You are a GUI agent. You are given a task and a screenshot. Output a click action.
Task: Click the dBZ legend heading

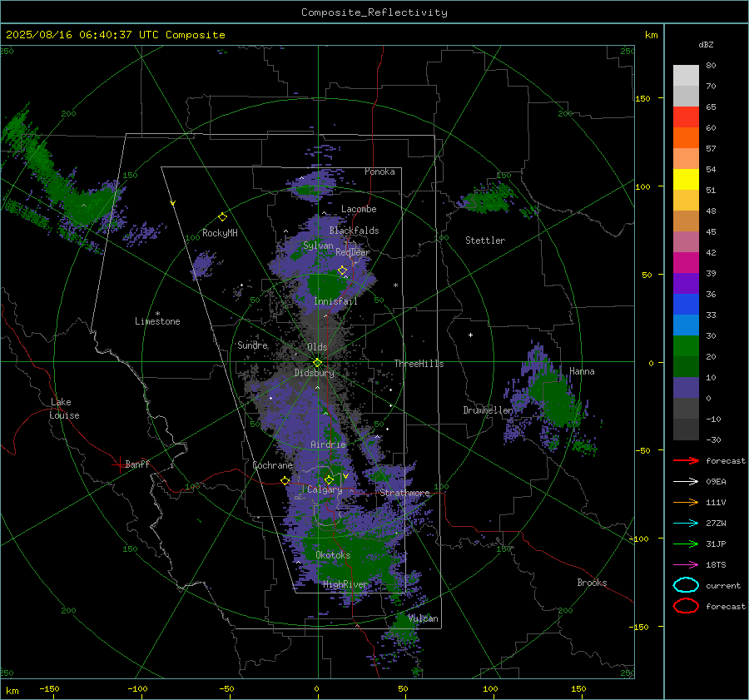(x=706, y=44)
